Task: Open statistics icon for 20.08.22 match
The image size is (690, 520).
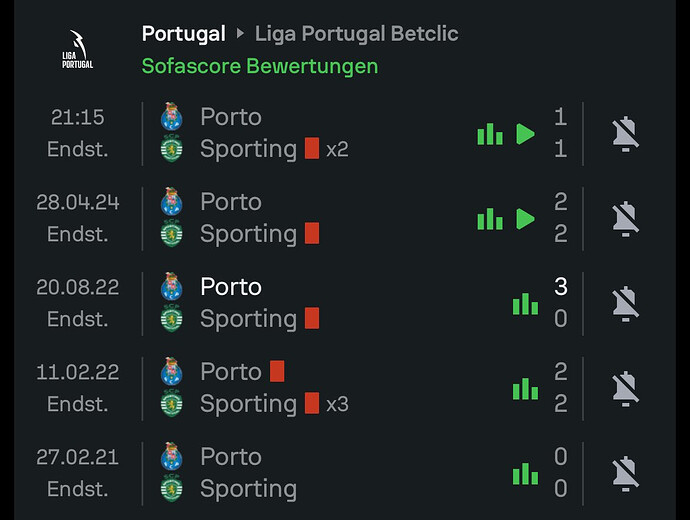Action: coord(525,304)
